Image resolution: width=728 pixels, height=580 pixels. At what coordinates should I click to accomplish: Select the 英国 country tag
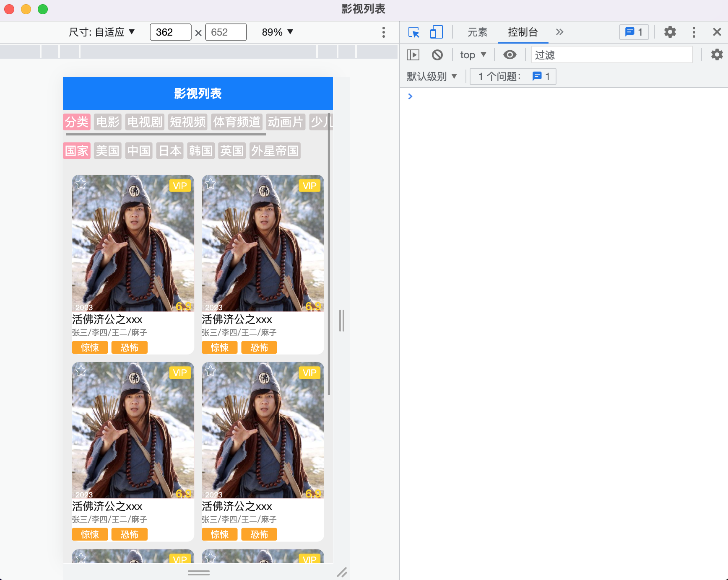232,151
